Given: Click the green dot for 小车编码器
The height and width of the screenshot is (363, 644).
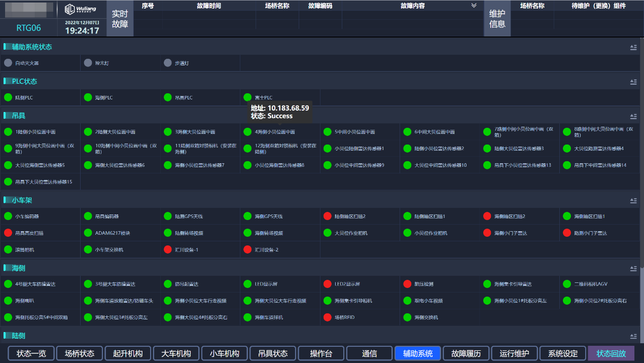Looking at the screenshot, I should point(8,216).
